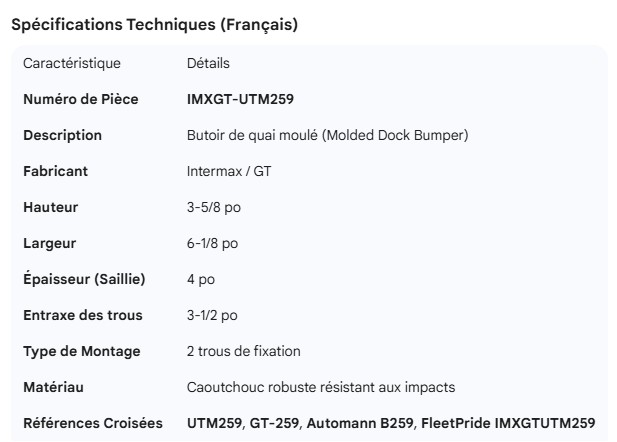617x442 pixels.
Task: Select the 4 po thickness value
Action: click(201, 279)
